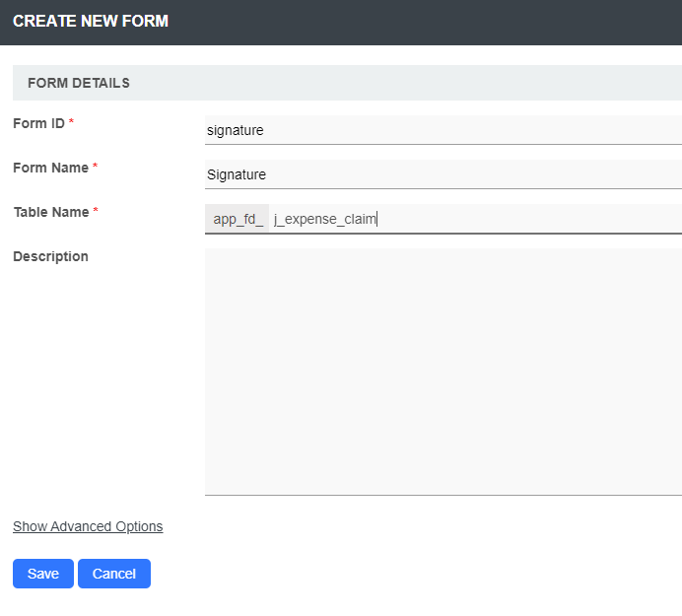Click inside the Description text area

click(x=443, y=372)
